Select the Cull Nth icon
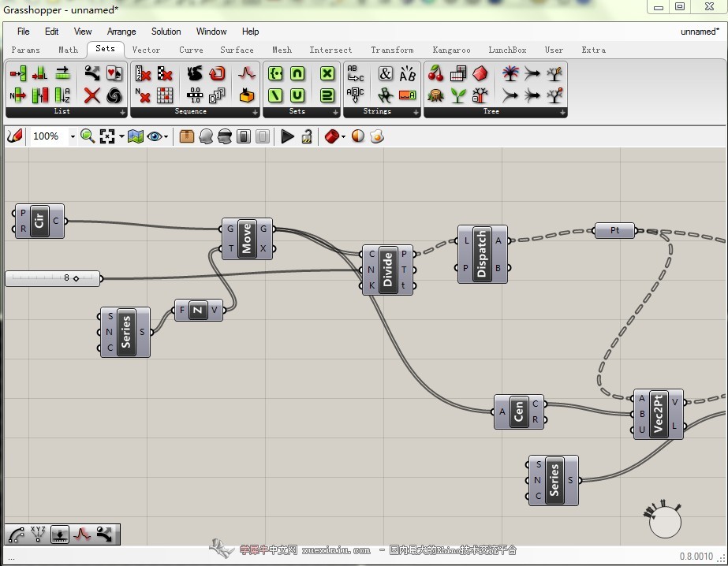 [x=142, y=95]
